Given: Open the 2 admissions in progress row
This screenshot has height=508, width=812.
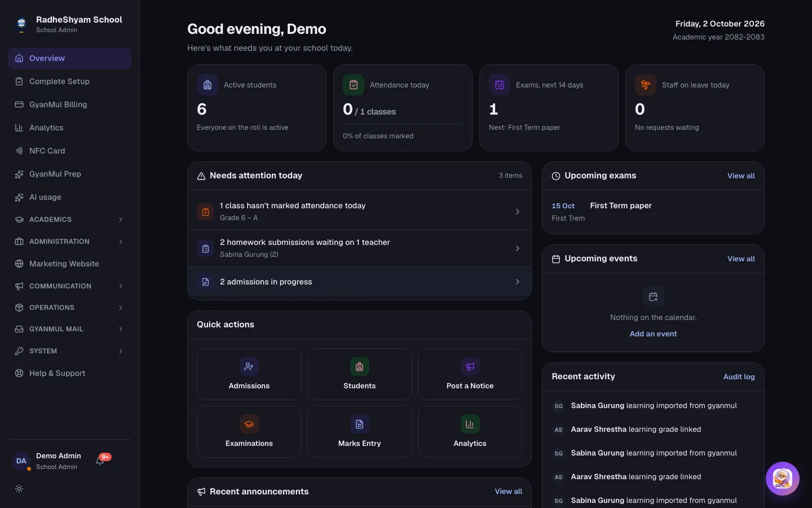Looking at the screenshot, I should pos(360,282).
